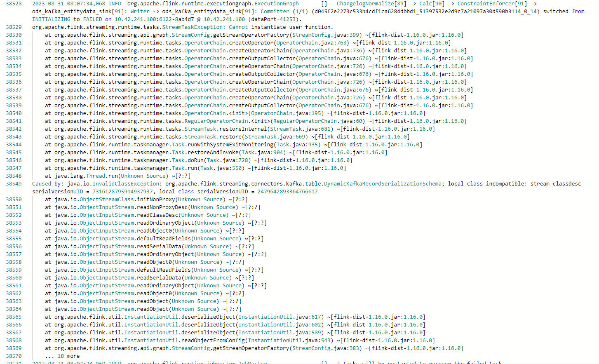
Task: Click the readNonProxyDesc method name
Action: click(162, 207)
